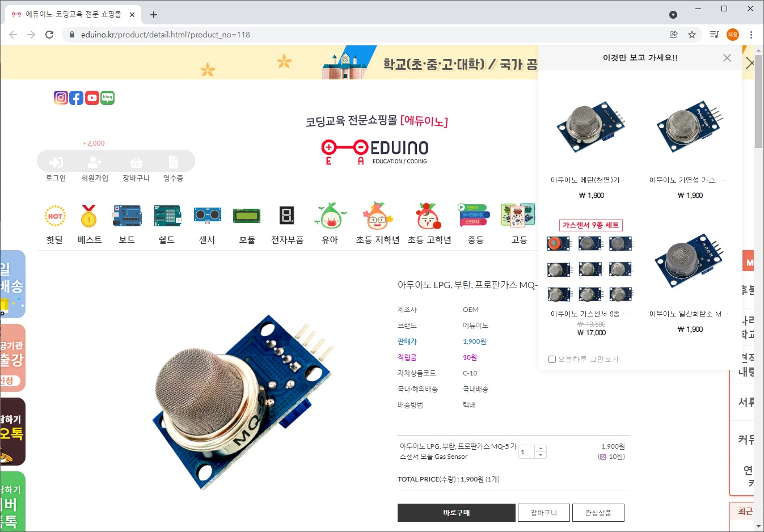Check 오늘하루 그만보기 checkbox
This screenshot has width=764, height=532.
[552, 359]
